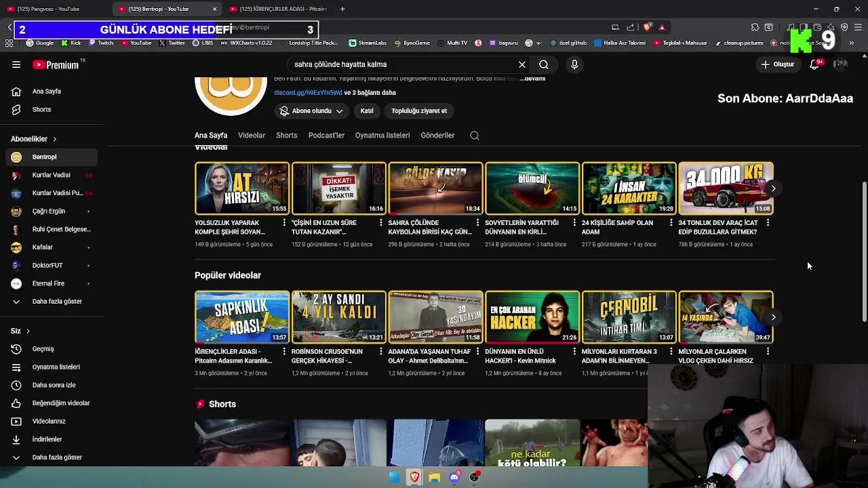Click the Windows Start button
The height and width of the screenshot is (488, 868).
[394, 477]
